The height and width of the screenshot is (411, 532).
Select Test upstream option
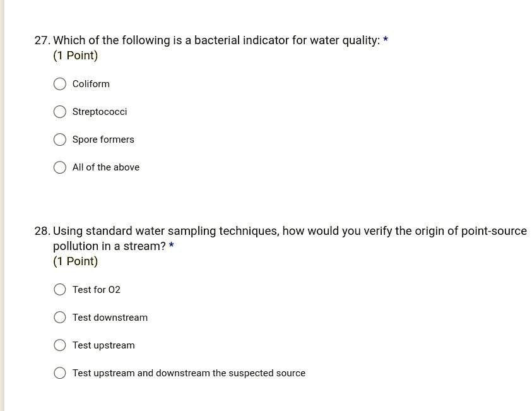tap(59, 345)
